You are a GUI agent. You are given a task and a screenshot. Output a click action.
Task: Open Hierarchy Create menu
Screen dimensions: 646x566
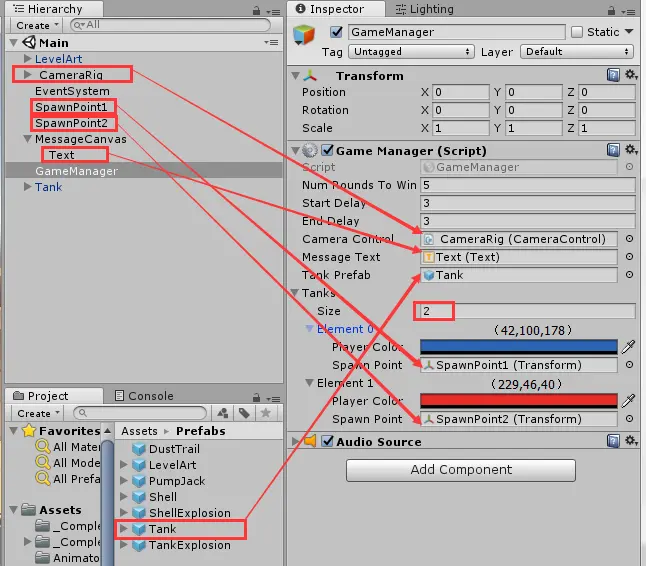click(37, 26)
